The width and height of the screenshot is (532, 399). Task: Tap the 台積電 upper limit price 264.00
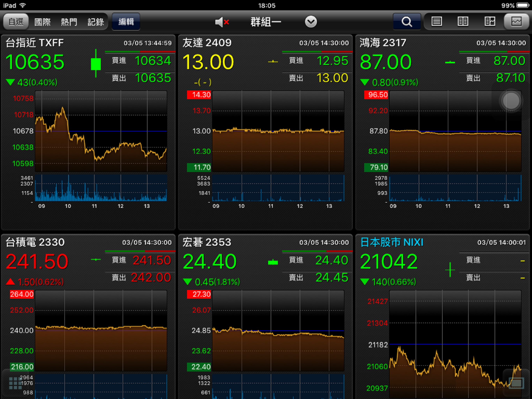22,294
